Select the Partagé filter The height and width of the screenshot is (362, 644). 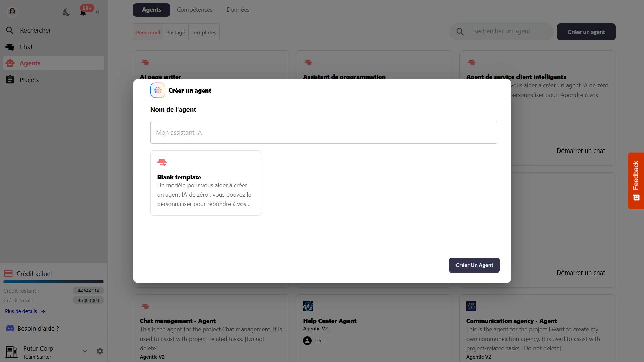(176, 32)
